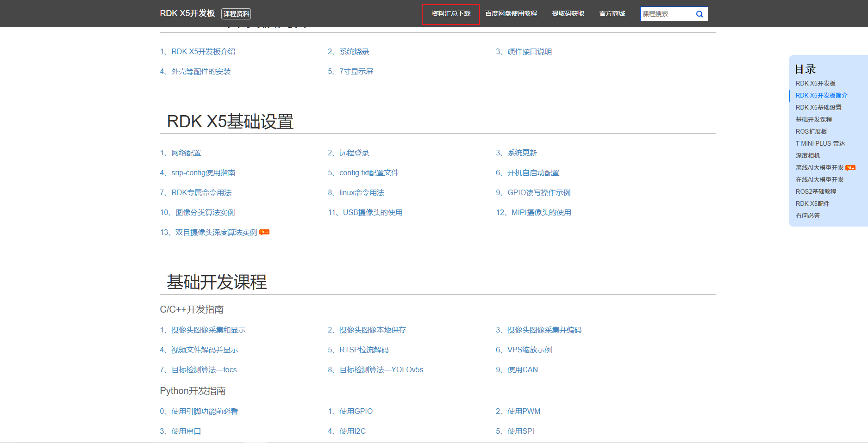Open the 百度网盘使用教程 menu item
This screenshot has height=443, width=868.
[x=511, y=14]
